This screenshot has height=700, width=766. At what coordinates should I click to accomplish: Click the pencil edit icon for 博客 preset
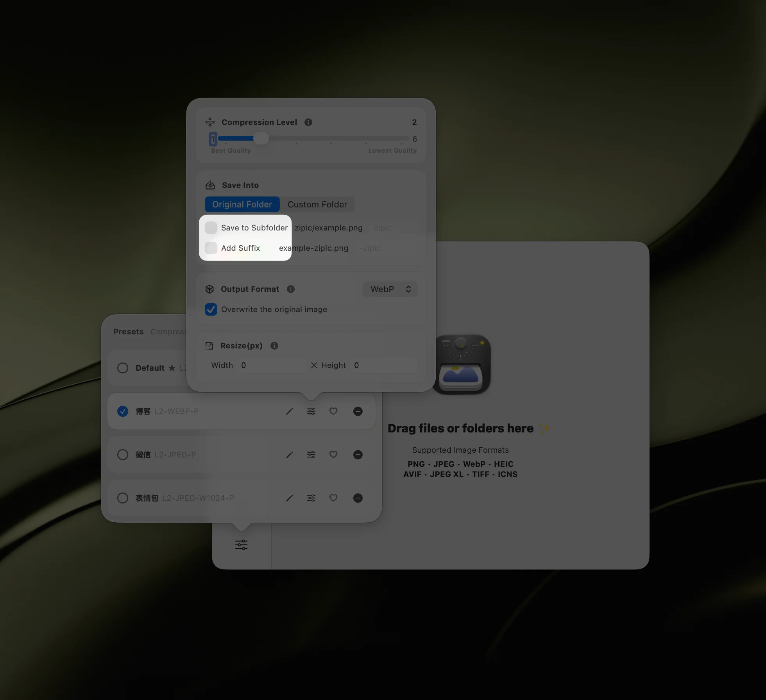coord(289,411)
